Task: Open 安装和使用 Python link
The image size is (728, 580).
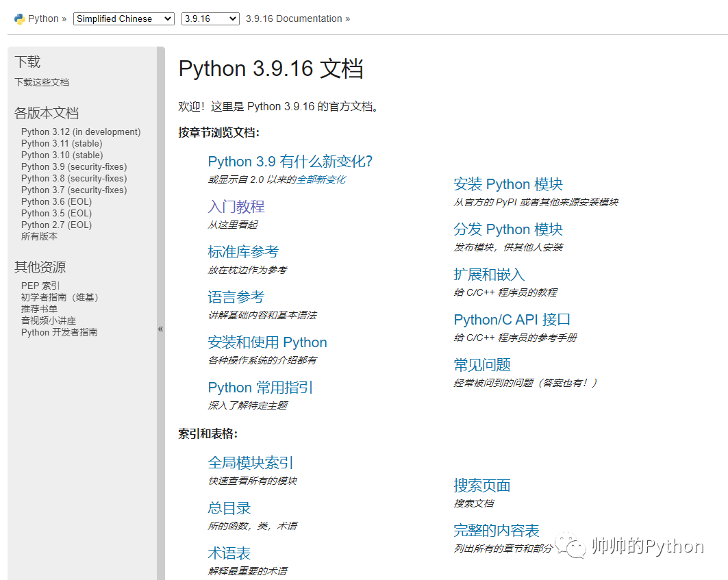Action: pyautogui.click(x=267, y=342)
